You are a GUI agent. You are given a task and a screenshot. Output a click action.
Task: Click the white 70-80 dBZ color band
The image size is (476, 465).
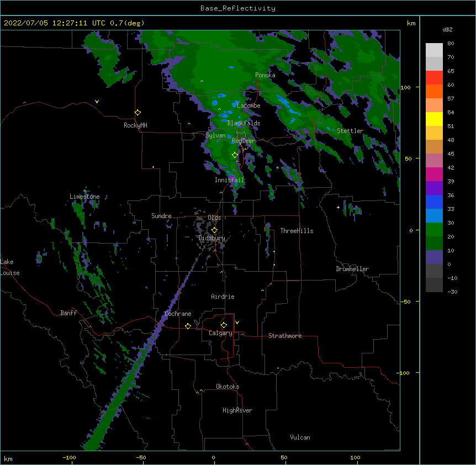434,50
